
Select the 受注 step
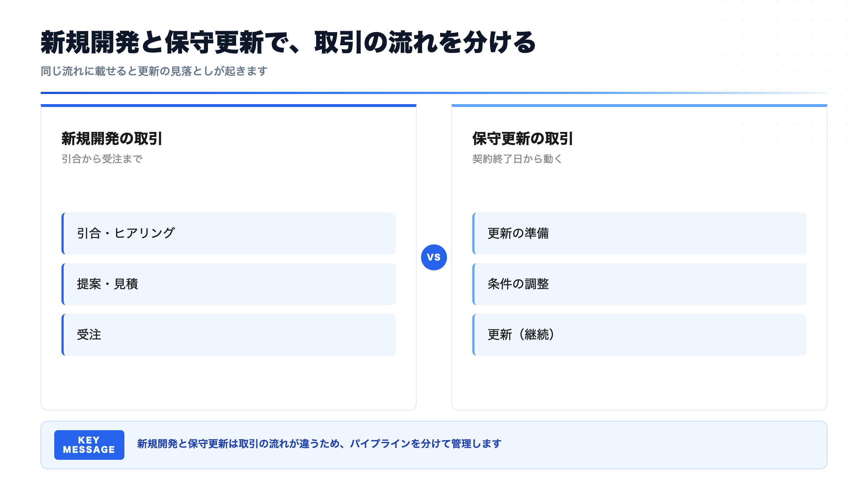coord(229,335)
